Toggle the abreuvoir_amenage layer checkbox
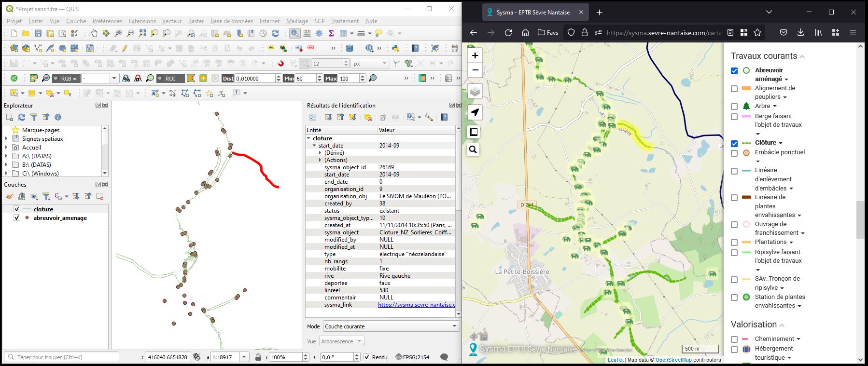Viewport: 868px width, 366px height. (x=17, y=218)
